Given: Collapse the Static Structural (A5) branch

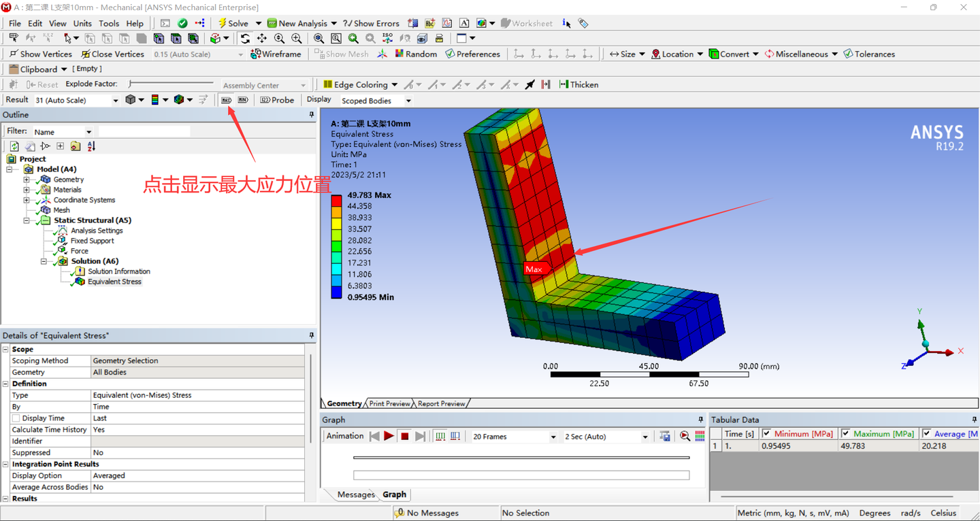Looking at the screenshot, I should point(26,220).
